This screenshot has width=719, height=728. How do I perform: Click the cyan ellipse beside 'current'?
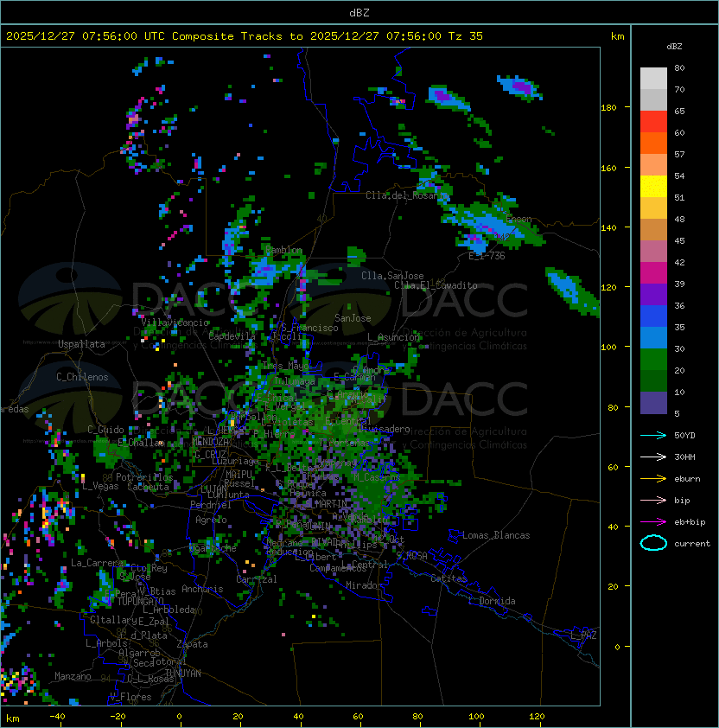click(653, 543)
